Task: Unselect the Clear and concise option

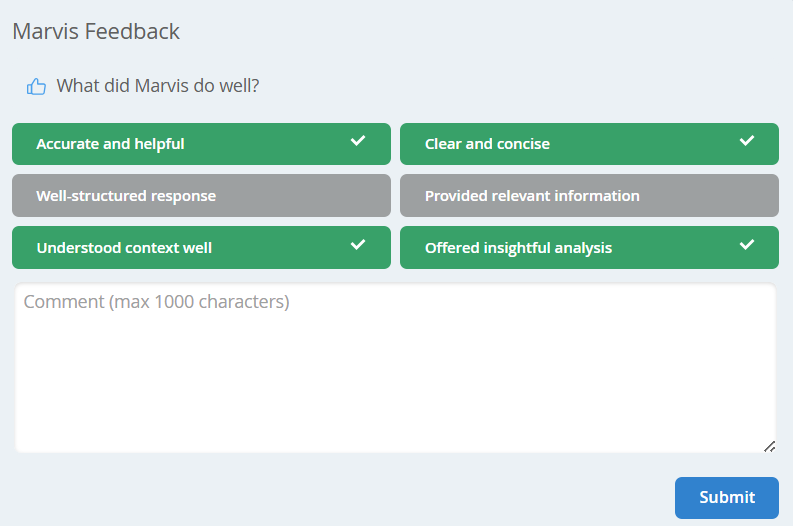Action: [x=588, y=144]
